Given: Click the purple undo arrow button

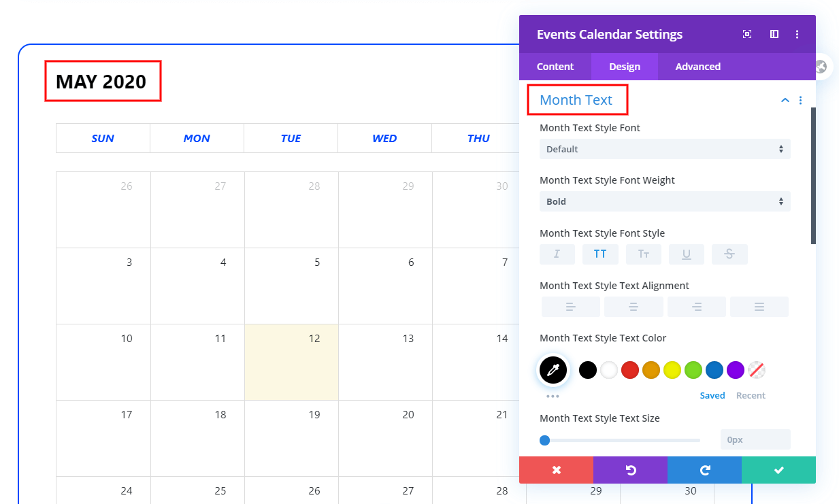Looking at the screenshot, I should pos(630,470).
